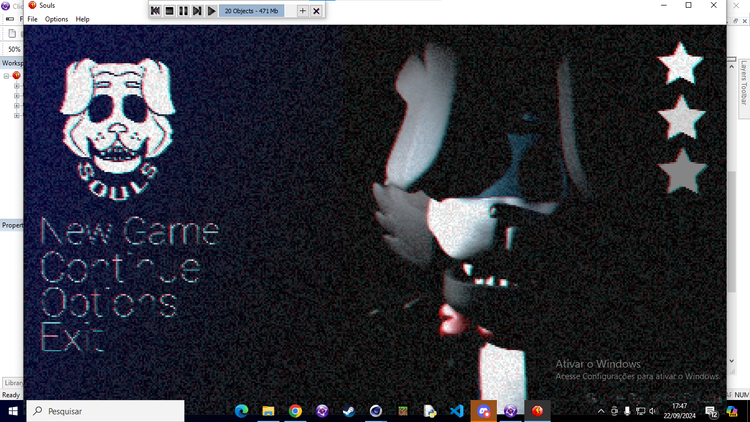Open Cinema 4D from the taskbar
This screenshot has height=422, width=750.
point(375,411)
